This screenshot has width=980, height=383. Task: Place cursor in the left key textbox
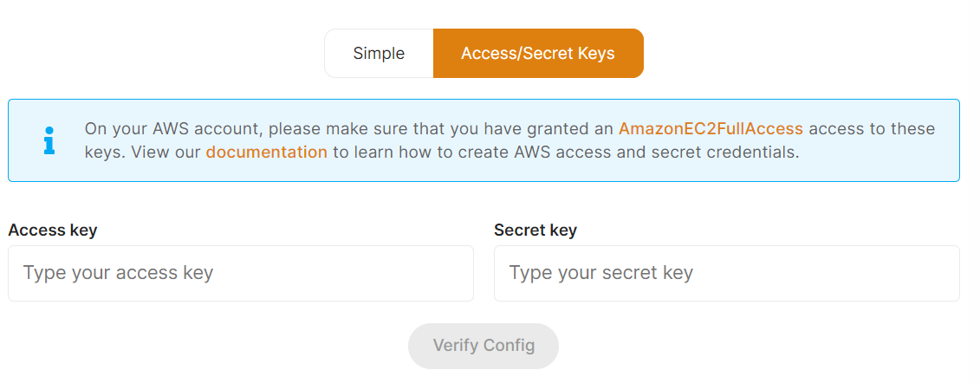tap(240, 274)
